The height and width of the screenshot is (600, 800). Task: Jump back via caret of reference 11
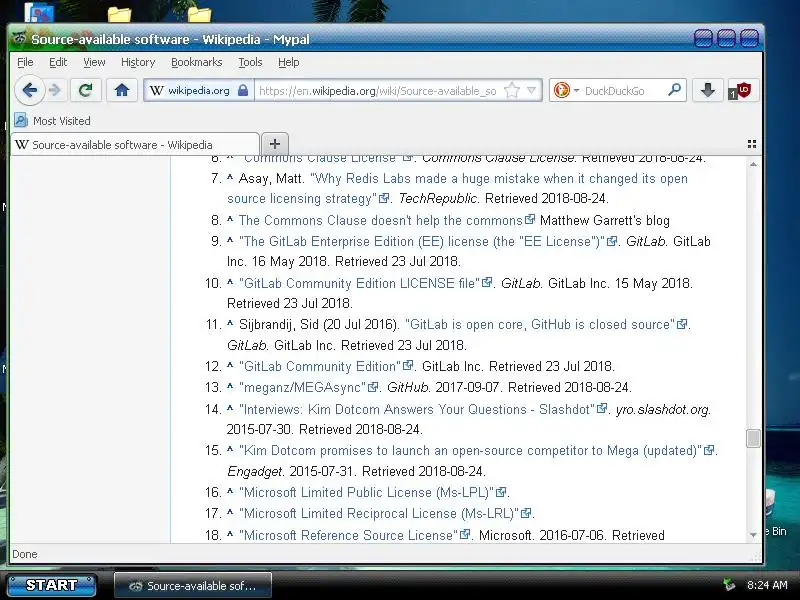[230, 323]
